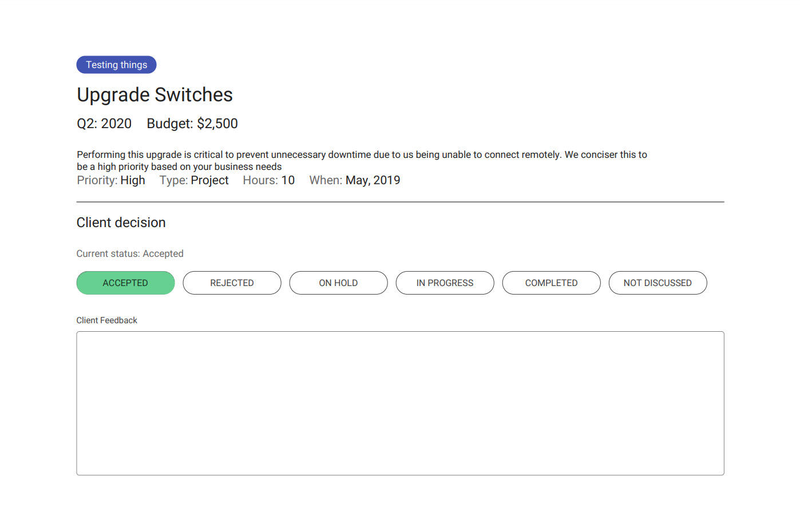Select the Completed status button
The image size is (800, 532).
(551, 283)
